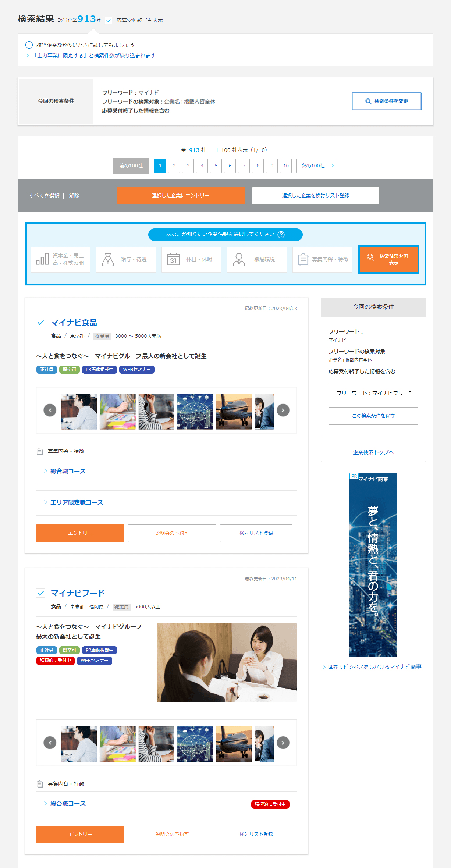Click the 積極的に受付中 badge beside 総合職コース
This screenshot has width=451, height=868.
[x=270, y=804]
